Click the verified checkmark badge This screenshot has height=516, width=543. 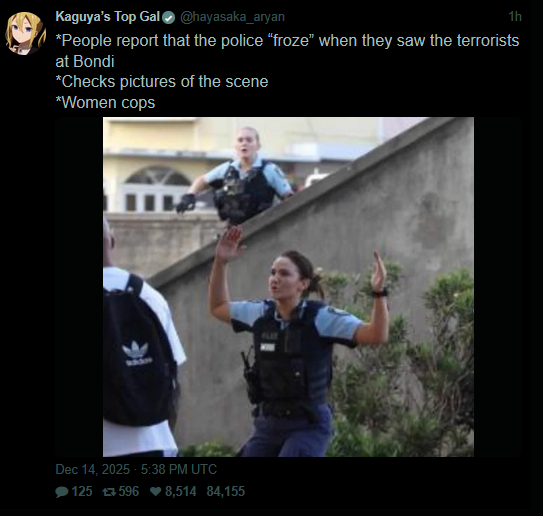pyautogui.click(x=169, y=17)
